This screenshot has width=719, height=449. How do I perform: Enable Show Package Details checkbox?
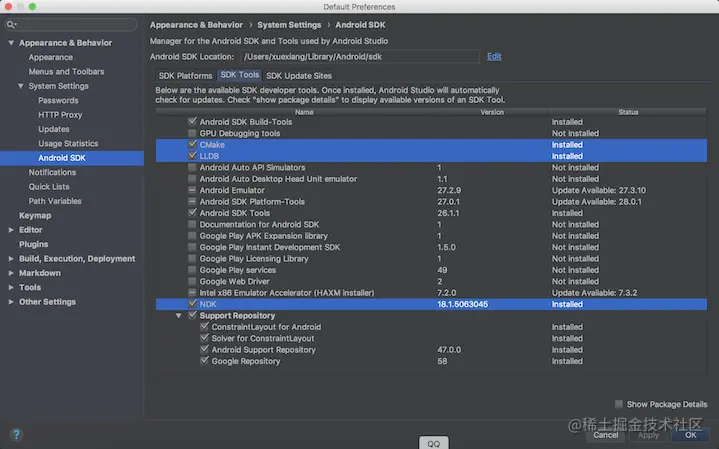[x=619, y=404]
